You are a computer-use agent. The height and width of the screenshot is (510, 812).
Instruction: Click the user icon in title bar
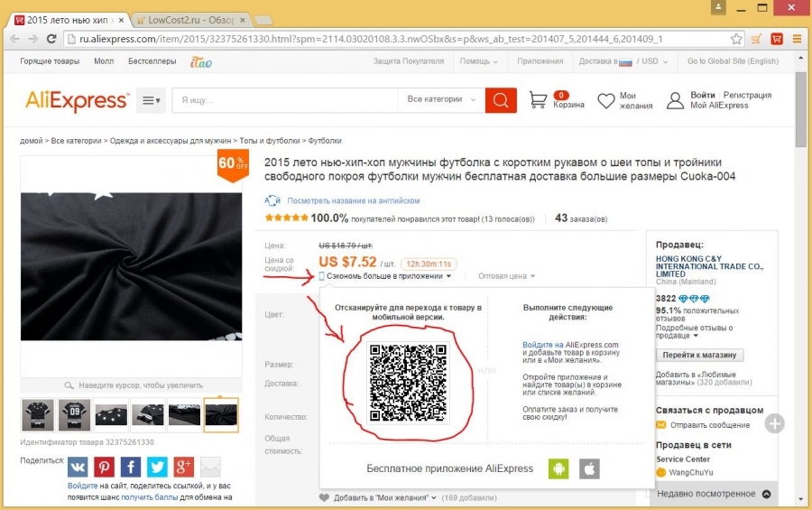718,7
